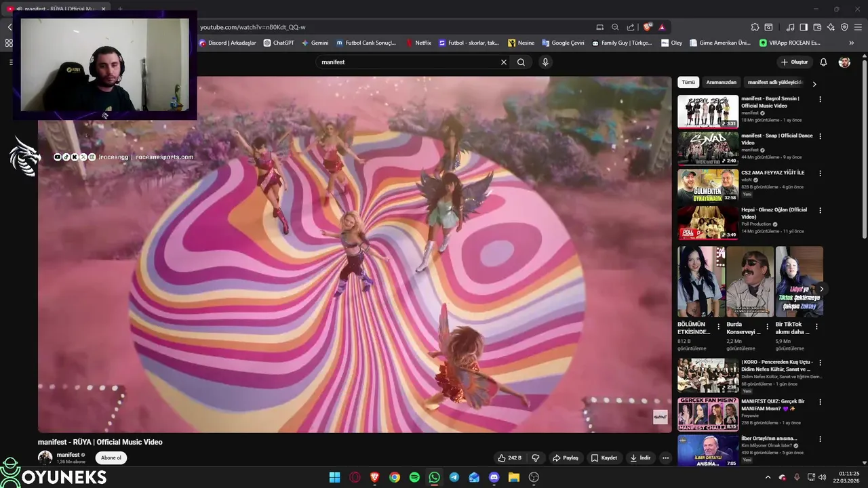The height and width of the screenshot is (488, 868).
Task: Click the Brave VPN shield icon
Action: pyautogui.click(x=844, y=27)
